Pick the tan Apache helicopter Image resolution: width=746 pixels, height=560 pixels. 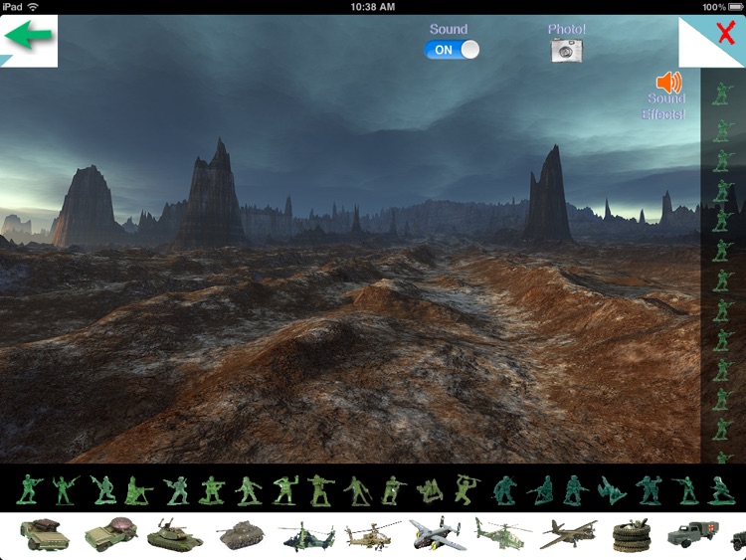pos(373,536)
